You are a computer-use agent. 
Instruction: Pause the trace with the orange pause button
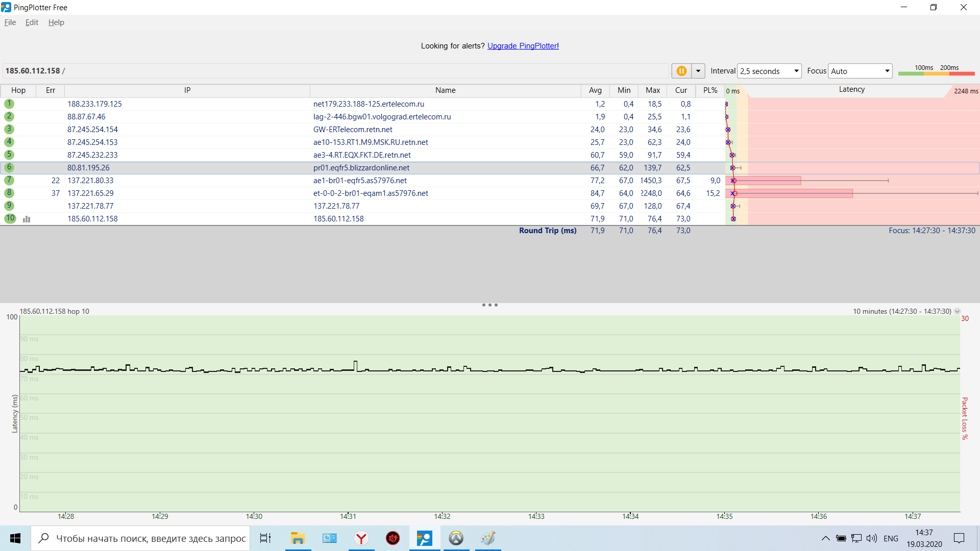(681, 71)
